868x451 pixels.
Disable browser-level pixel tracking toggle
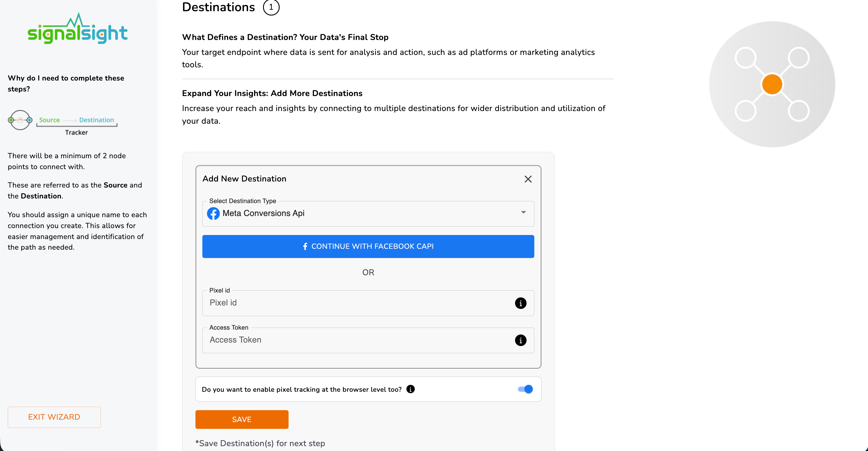tap(525, 389)
